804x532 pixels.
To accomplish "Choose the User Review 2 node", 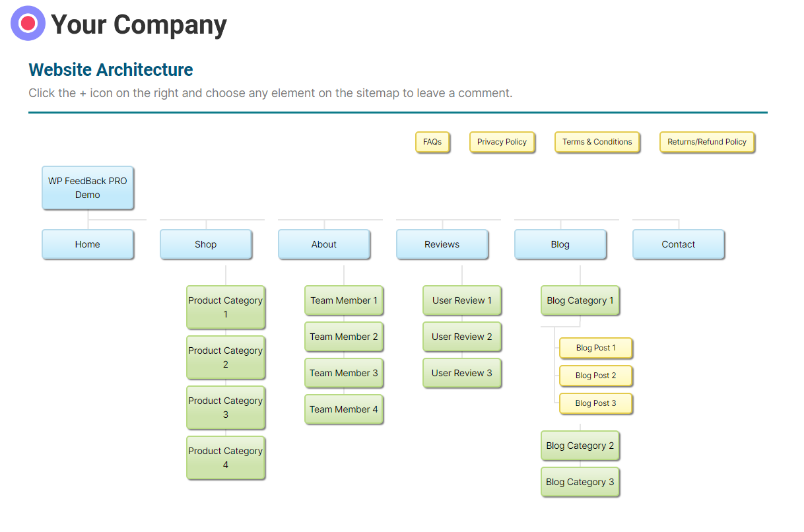I will (462, 337).
